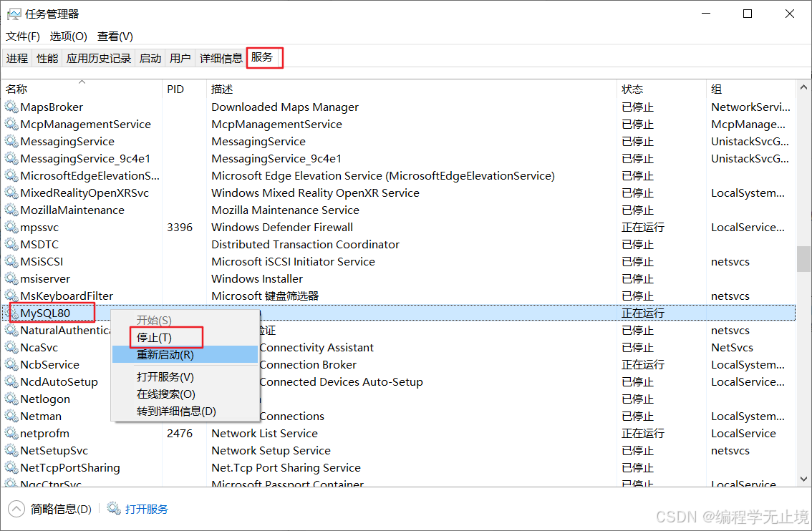Click description Downloaded Maps Manager

(285, 107)
